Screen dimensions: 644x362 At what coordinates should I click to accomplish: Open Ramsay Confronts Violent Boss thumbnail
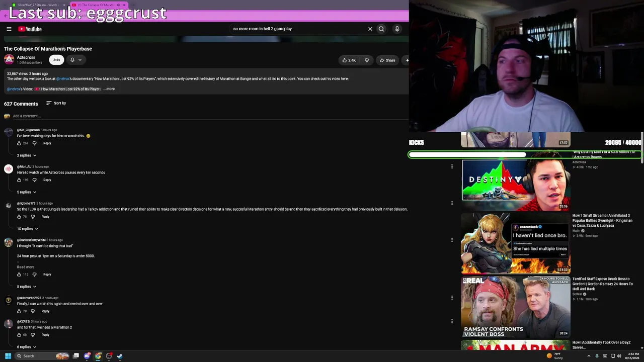pos(516,307)
